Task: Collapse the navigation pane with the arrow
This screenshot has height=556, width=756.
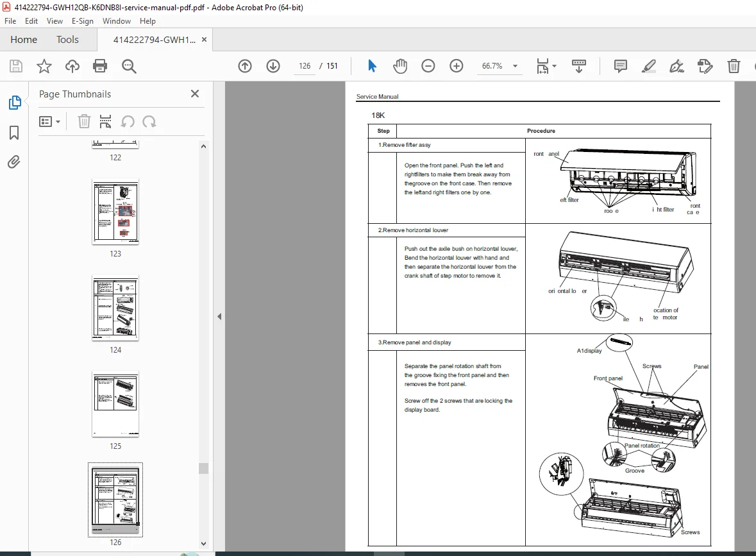Action: [x=219, y=316]
